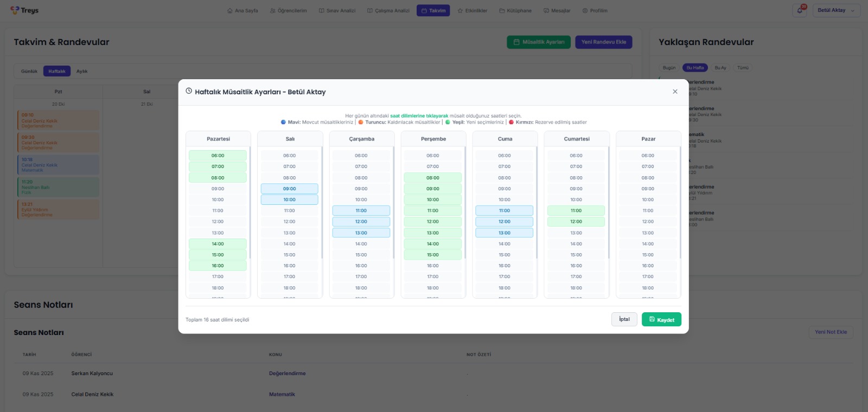Open the Profilim navigation item

click(595, 10)
